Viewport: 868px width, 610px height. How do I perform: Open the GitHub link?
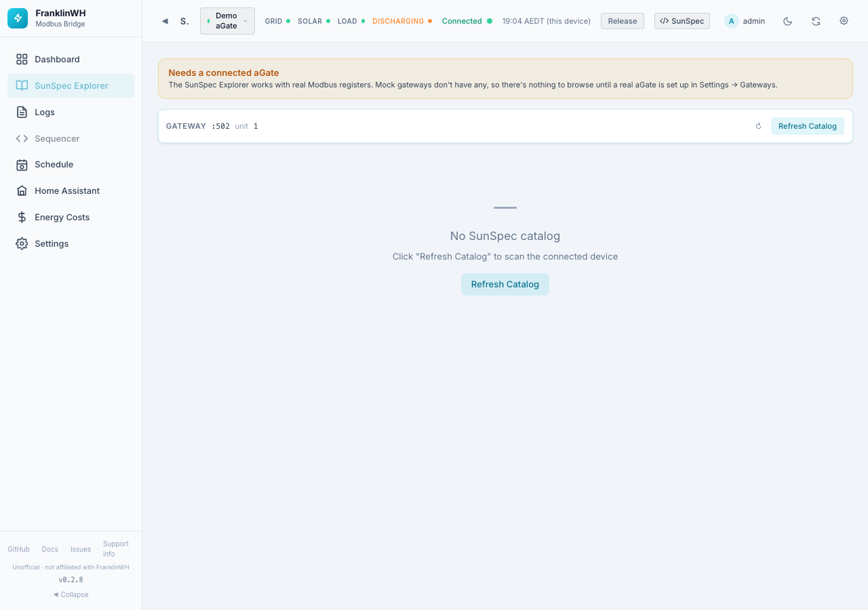(19, 549)
